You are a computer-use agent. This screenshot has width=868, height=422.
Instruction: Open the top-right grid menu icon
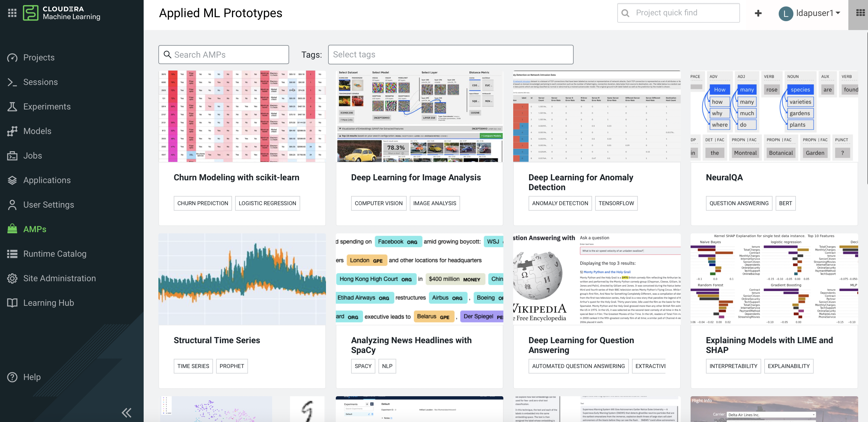click(x=860, y=13)
